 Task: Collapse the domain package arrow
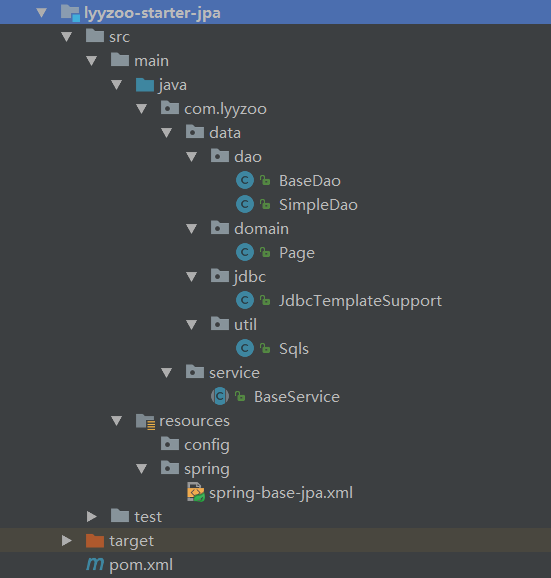pyautogui.click(x=192, y=229)
